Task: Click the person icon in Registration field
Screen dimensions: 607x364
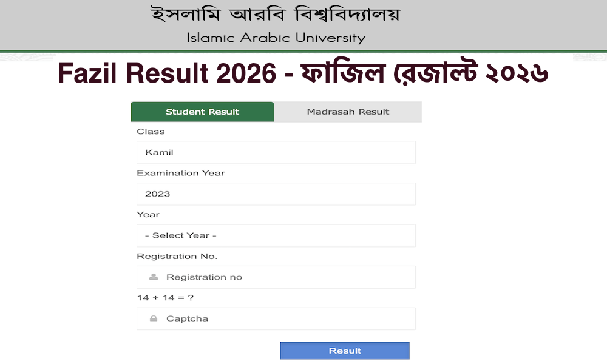Action: coord(153,277)
